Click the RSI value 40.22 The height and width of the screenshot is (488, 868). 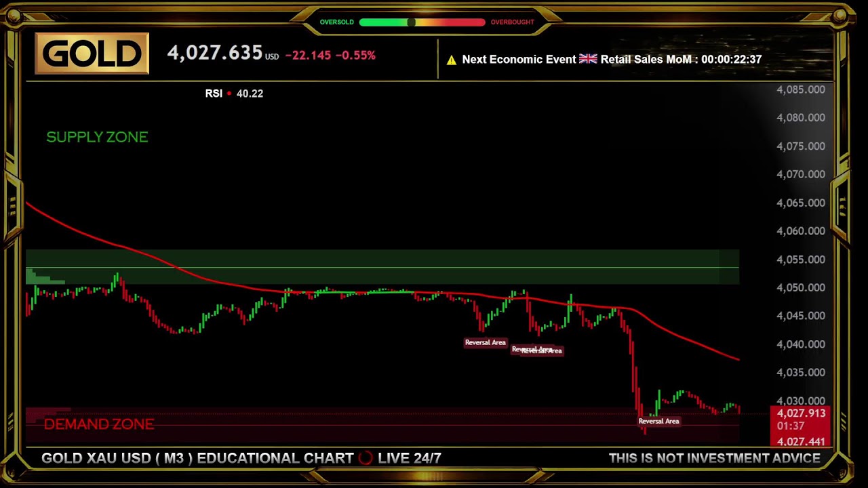coord(250,94)
